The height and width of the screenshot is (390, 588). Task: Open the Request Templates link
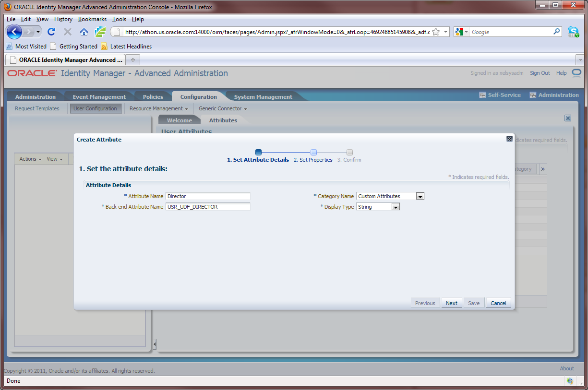coord(37,108)
